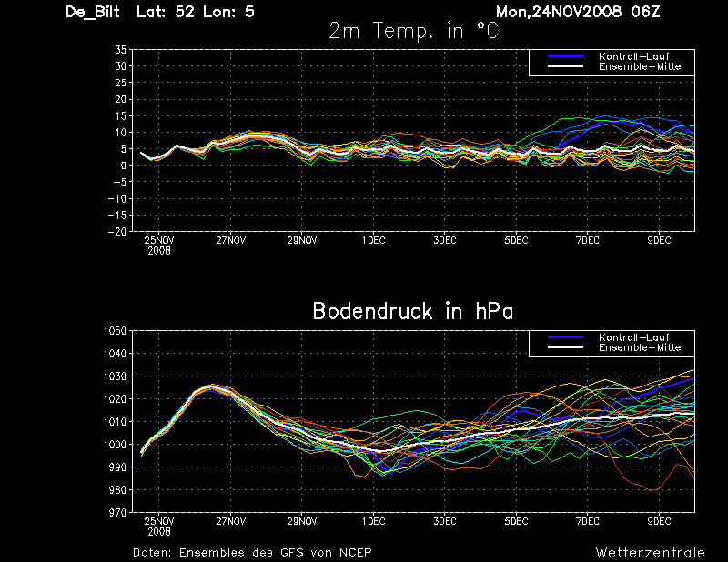Viewport: 728px width, 562px height.
Task: Select 'Ensemble-Mittel' label in temperature chart legend
Action: point(642,66)
